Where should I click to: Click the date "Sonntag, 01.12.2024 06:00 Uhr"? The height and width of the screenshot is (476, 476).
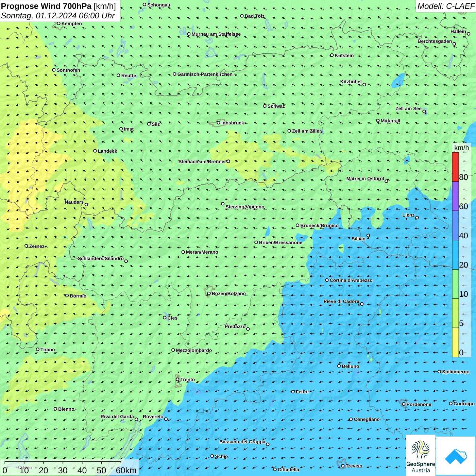pos(58,16)
